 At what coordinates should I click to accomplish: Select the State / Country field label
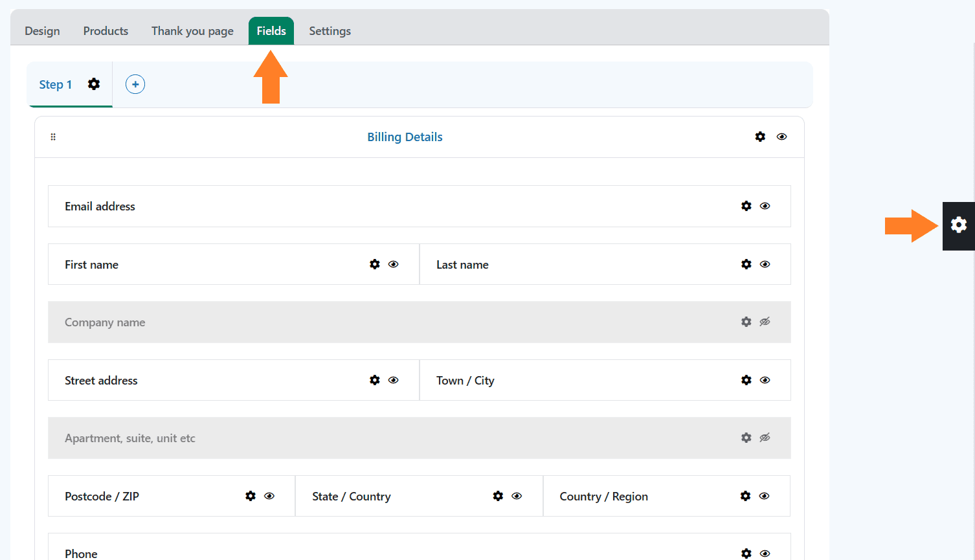pyautogui.click(x=352, y=497)
